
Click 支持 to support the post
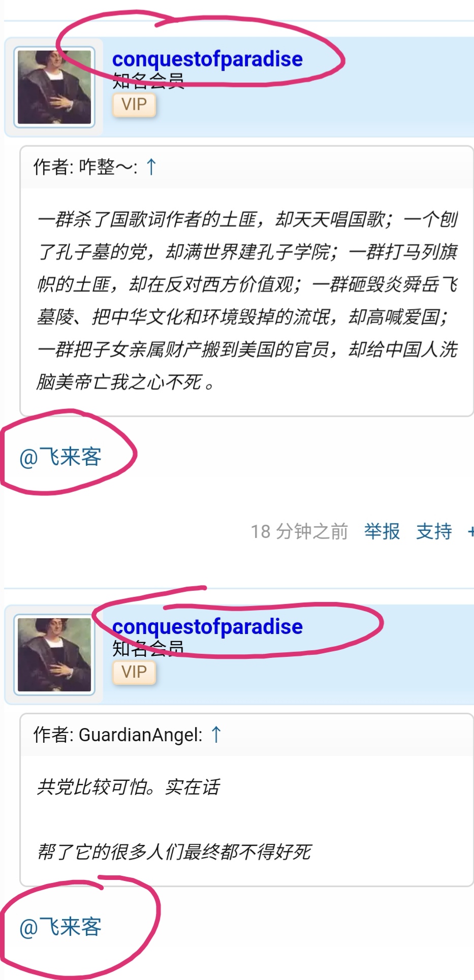434,531
